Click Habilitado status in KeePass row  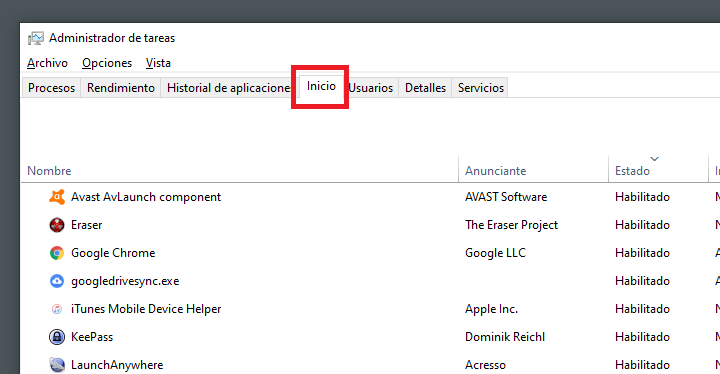[642, 337]
